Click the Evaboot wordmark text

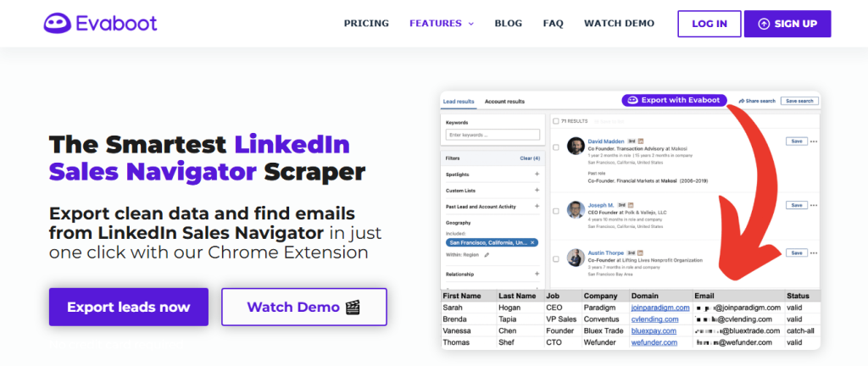tap(117, 23)
